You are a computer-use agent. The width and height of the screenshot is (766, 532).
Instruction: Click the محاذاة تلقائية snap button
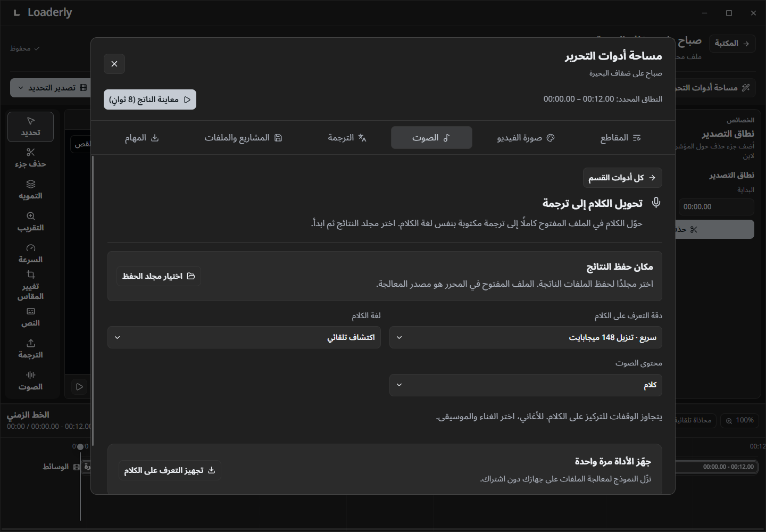[695, 420]
